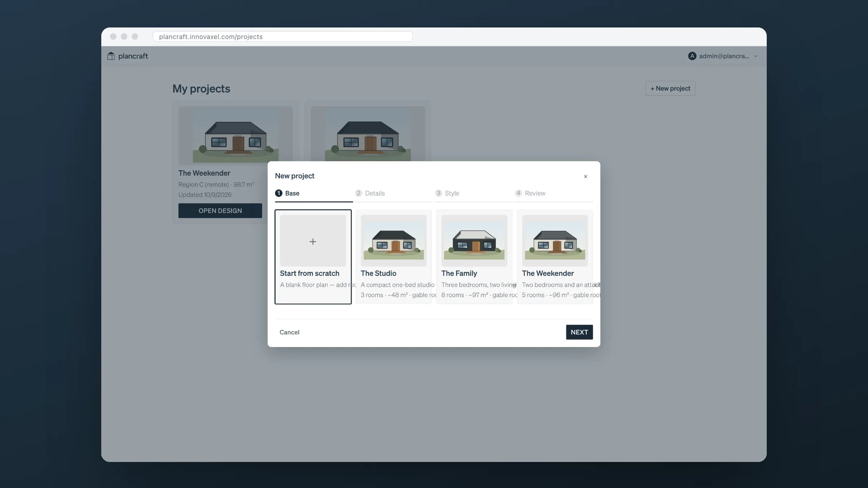Image resolution: width=868 pixels, height=488 pixels.
Task: Click The Weekender project house image
Action: pos(235,136)
